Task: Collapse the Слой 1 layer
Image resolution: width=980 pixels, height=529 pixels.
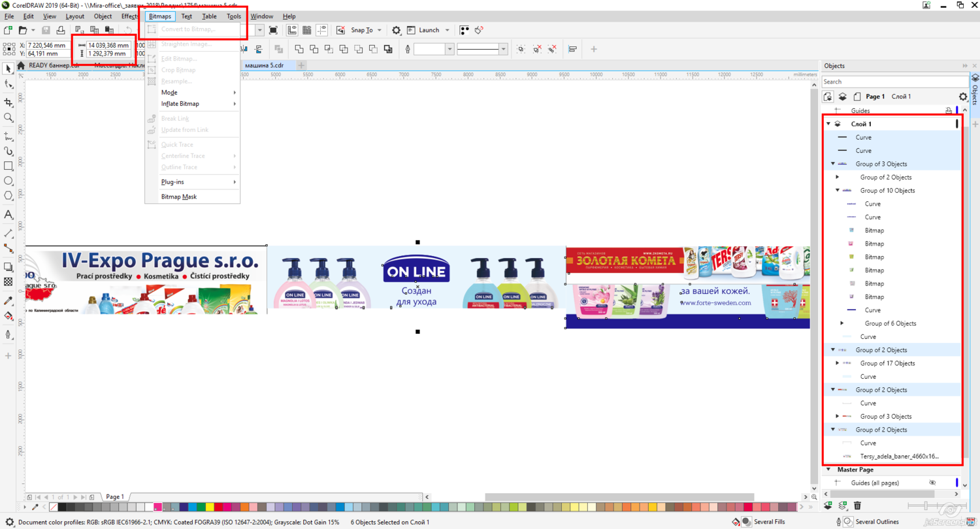Action: (828, 124)
